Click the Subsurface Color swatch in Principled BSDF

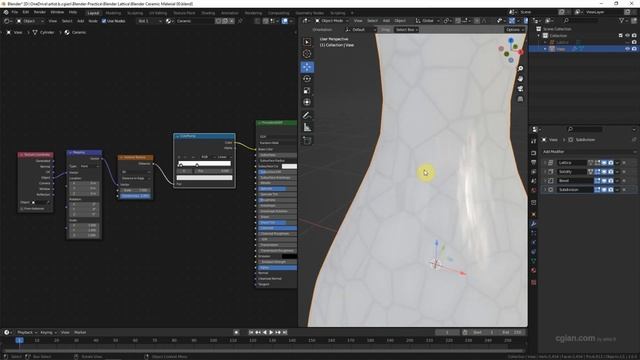[289, 166]
